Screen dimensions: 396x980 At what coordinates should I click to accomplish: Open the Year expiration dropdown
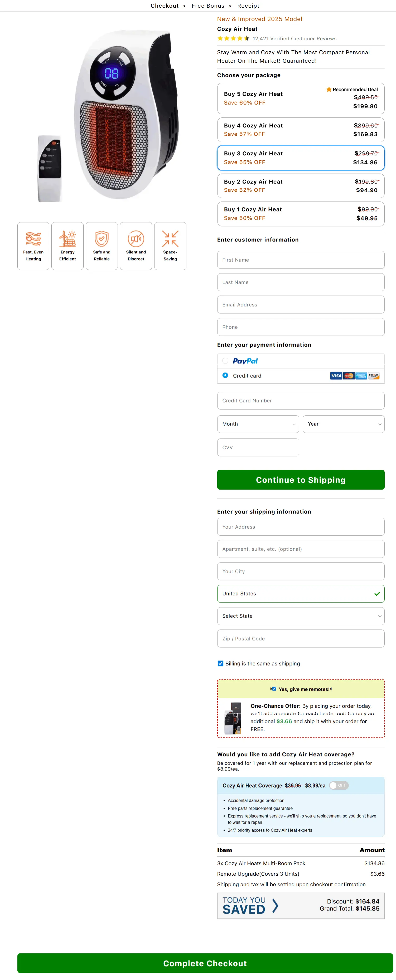tap(343, 424)
